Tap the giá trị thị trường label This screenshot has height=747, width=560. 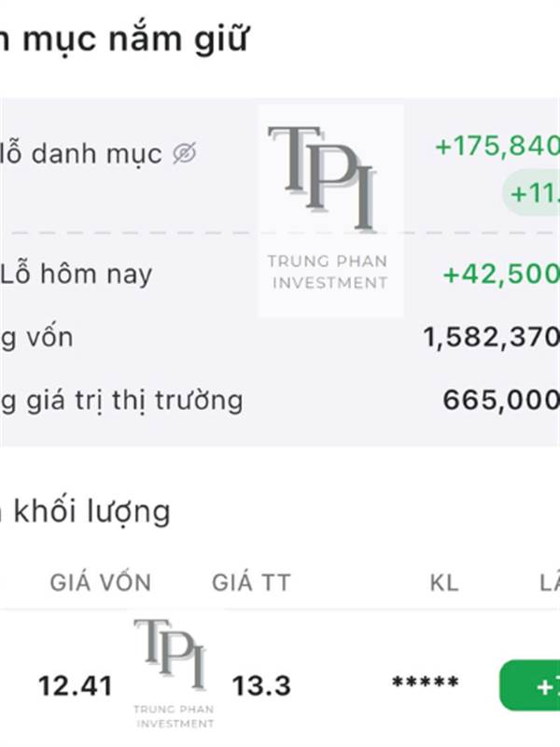click(122, 401)
